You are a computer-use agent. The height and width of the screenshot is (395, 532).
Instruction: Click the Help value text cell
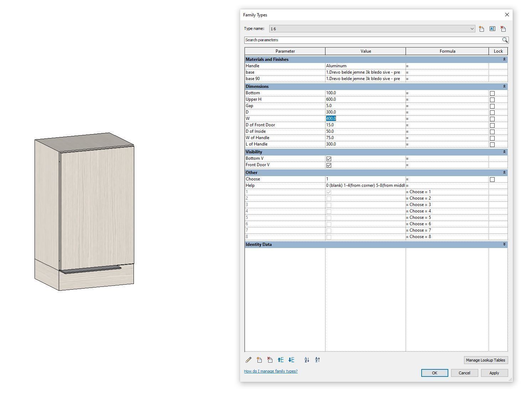click(365, 185)
